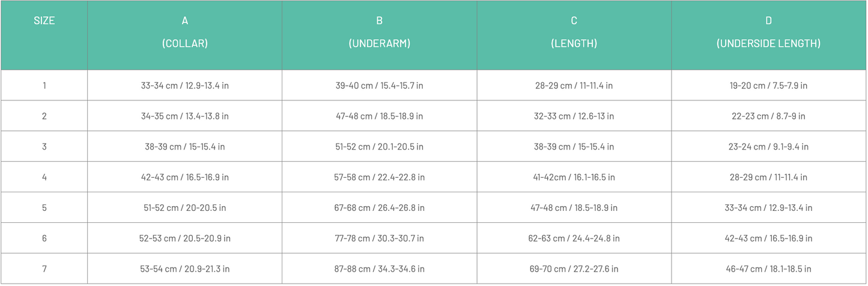Select length cell reading 62-63 cm
The width and height of the screenshot is (868, 286).
click(574, 239)
